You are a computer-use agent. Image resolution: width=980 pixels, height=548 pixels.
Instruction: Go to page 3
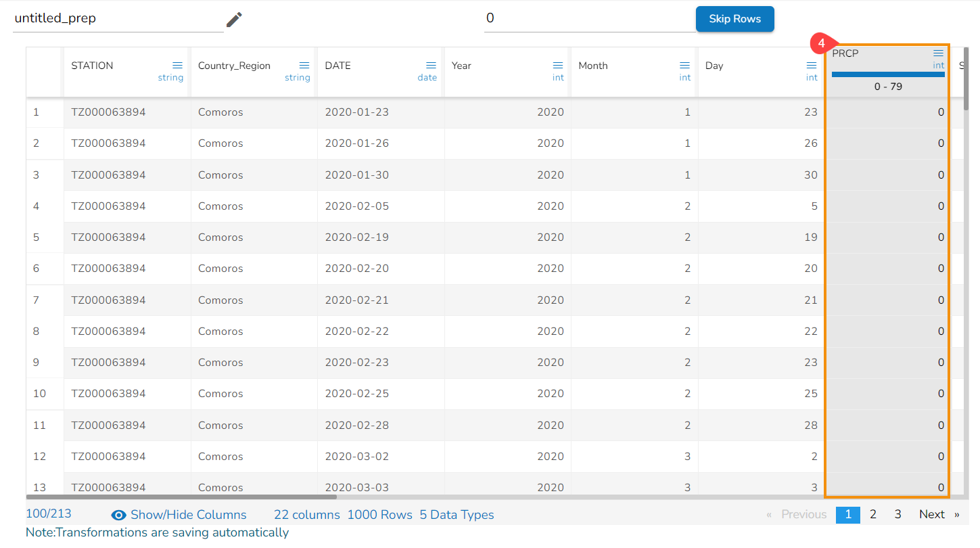897,514
